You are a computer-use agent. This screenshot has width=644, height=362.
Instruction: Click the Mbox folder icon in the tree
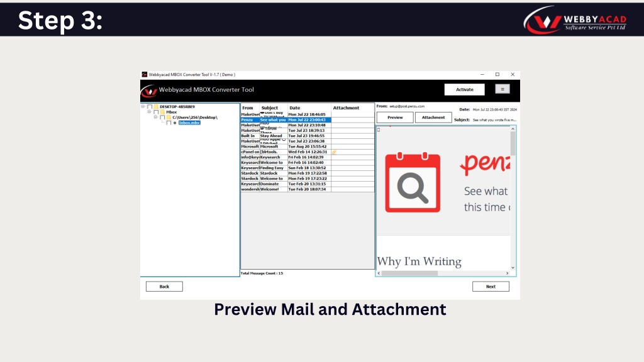click(x=162, y=112)
